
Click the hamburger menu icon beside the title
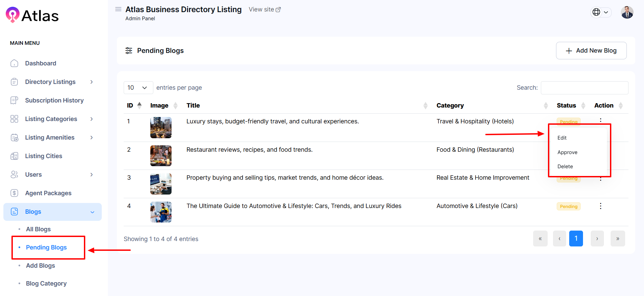[118, 9]
